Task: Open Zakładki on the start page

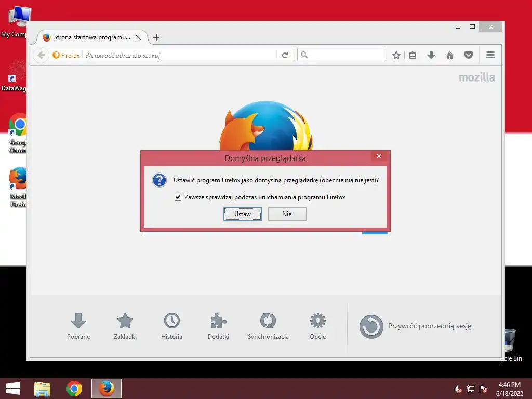Action: pyautogui.click(x=125, y=326)
